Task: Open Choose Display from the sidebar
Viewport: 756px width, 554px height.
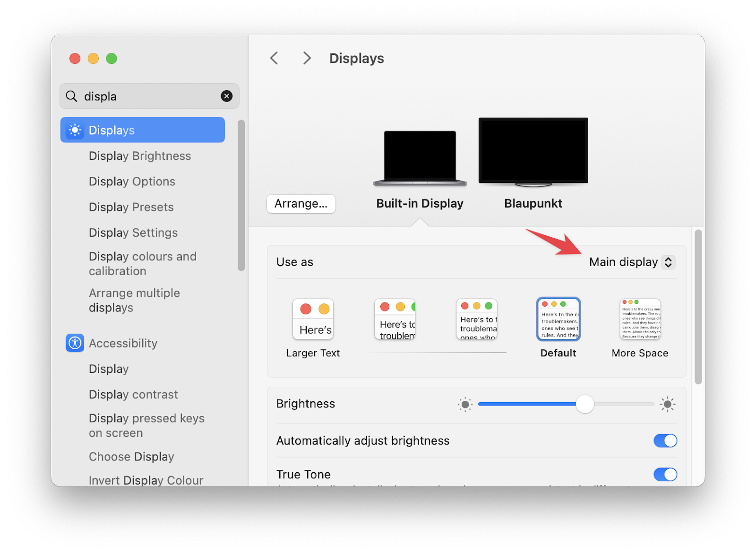Action: click(131, 457)
